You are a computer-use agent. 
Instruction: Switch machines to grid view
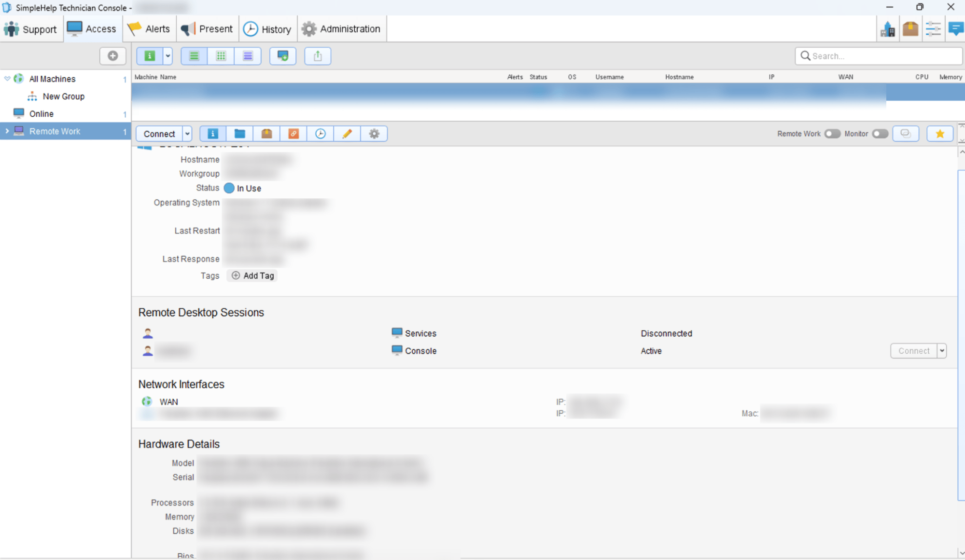[221, 56]
